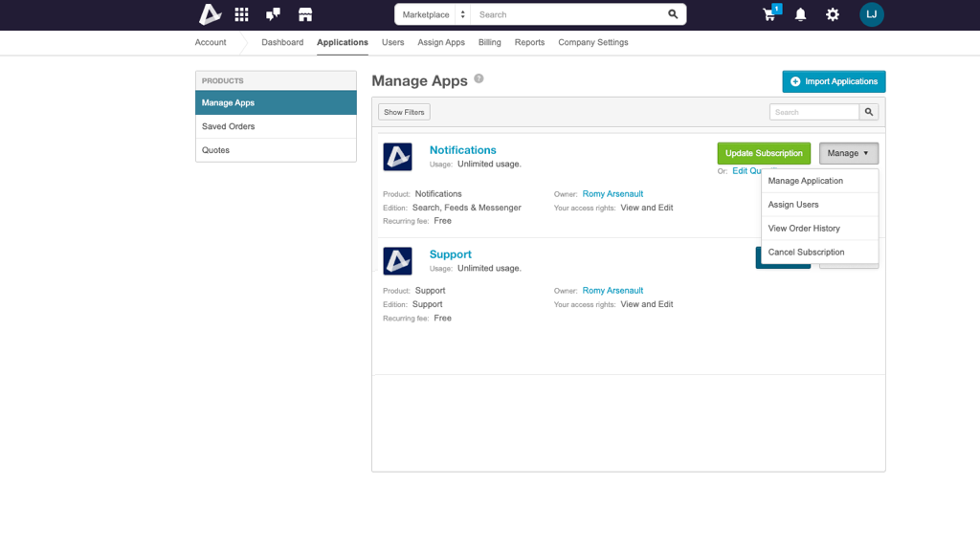Select Quotes in the sidebar

tap(276, 150)
